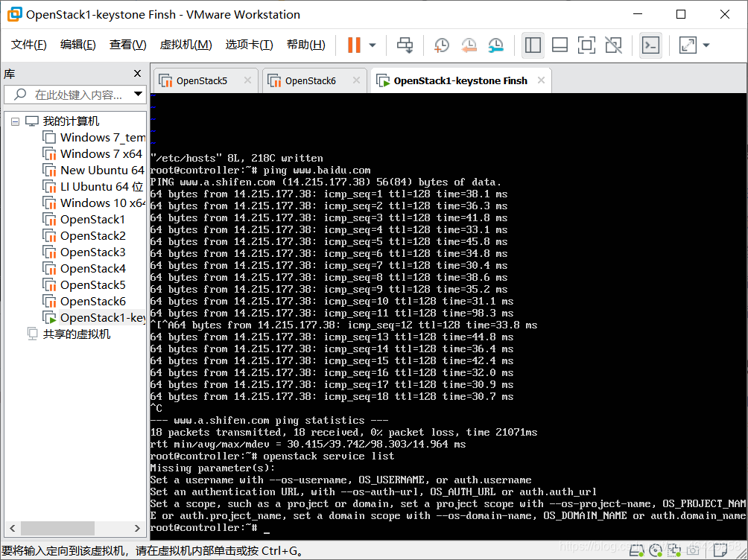Image resolution: width=748 pixels, height=560 pixels.
Task: Open the 帮助(H) menu
Action: tap(305, 45)
